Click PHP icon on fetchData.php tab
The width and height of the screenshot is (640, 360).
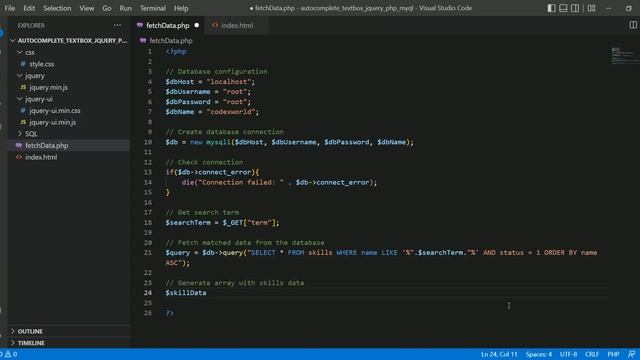tap(140, 25)
